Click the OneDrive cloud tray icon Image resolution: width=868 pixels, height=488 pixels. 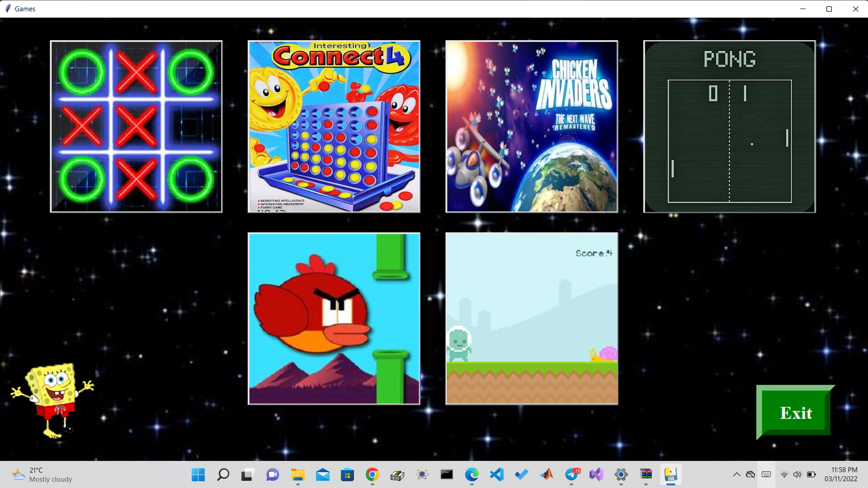point(750,474)
